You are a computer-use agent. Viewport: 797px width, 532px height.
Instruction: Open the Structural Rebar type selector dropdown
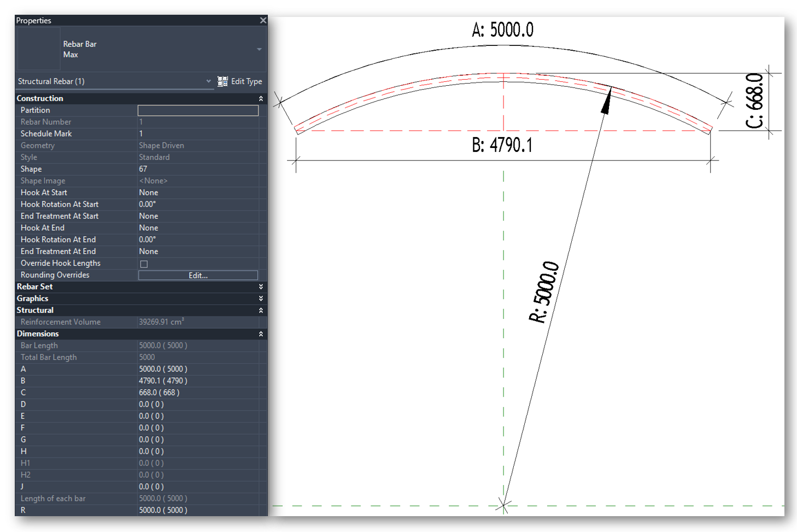208,81
